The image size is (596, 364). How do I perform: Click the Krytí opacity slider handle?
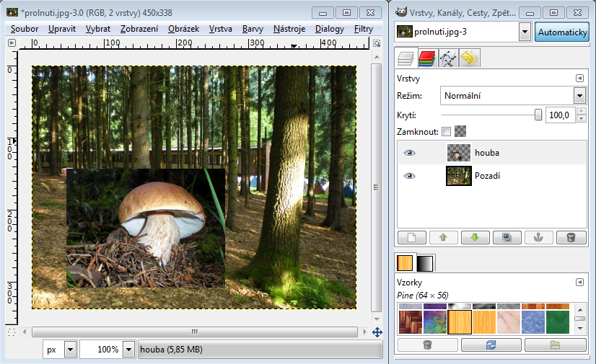click(538, 115)
